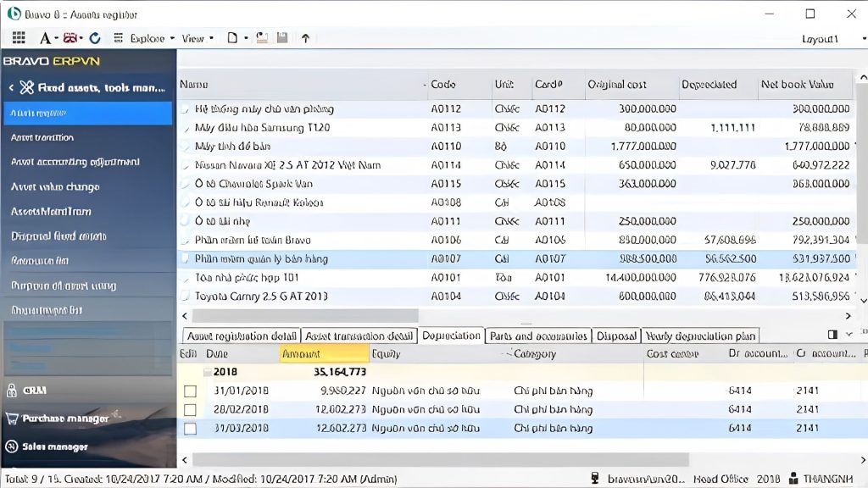Click the Bravo logo in title bar
Screen dimensions: 868x488
click(14, 14)
